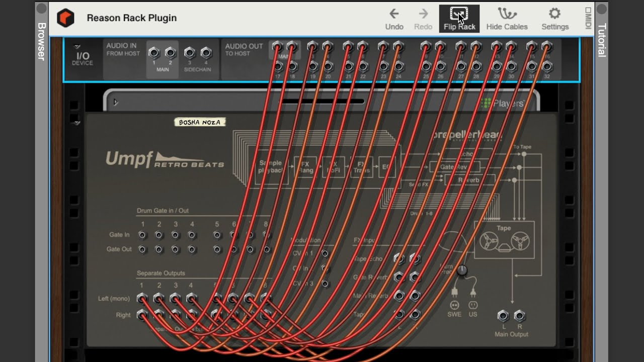Image resolution: width=644 pixels, height=362 pixels.
Task: Hide the rack cables
Action: click(x=507, y=19)
